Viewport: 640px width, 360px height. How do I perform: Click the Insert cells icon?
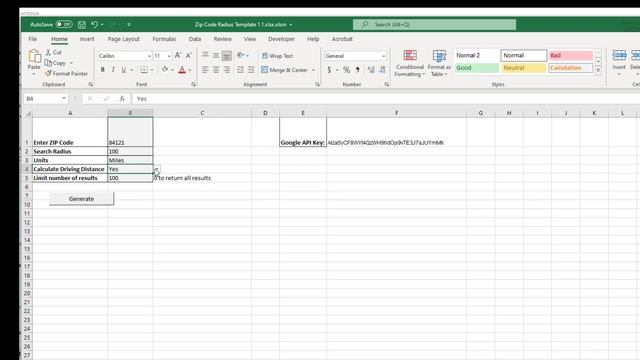pyautogui.click(x=619, y=56)
